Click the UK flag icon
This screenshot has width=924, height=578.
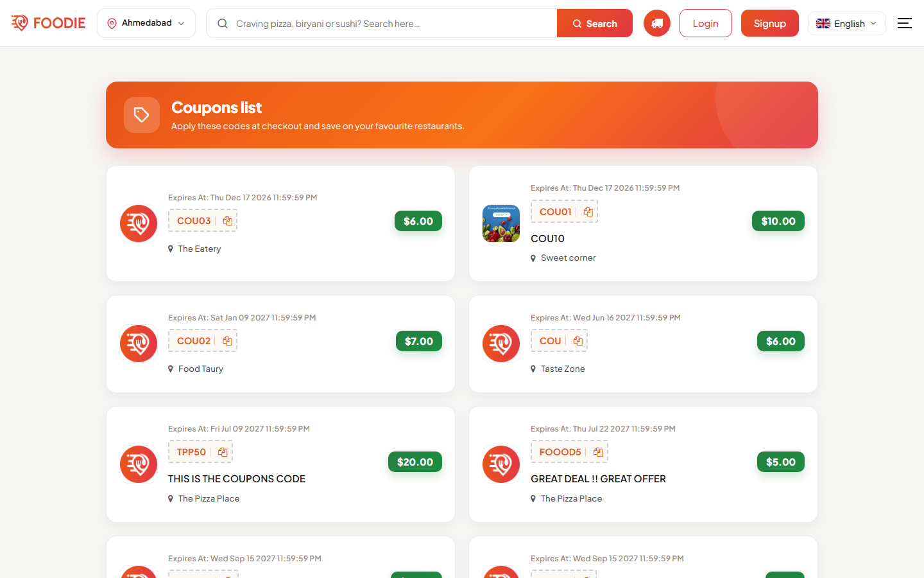(823, 23)
